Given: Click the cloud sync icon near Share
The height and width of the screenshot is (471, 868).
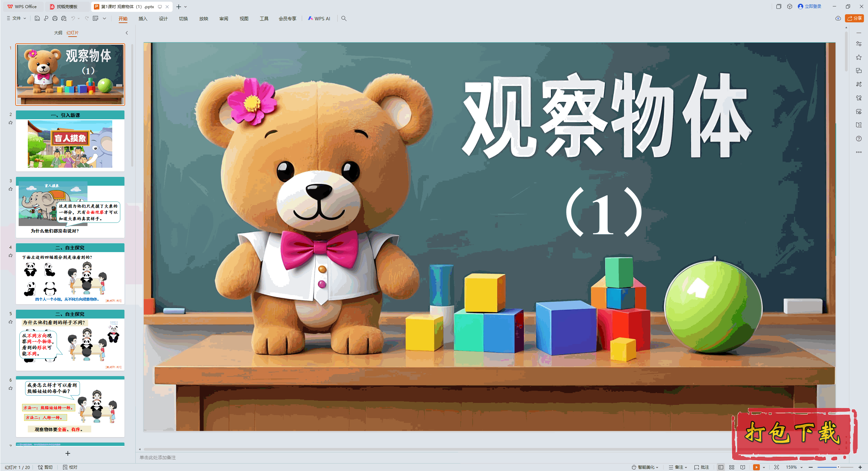Looking at the screenshot, I should point(838,18).
